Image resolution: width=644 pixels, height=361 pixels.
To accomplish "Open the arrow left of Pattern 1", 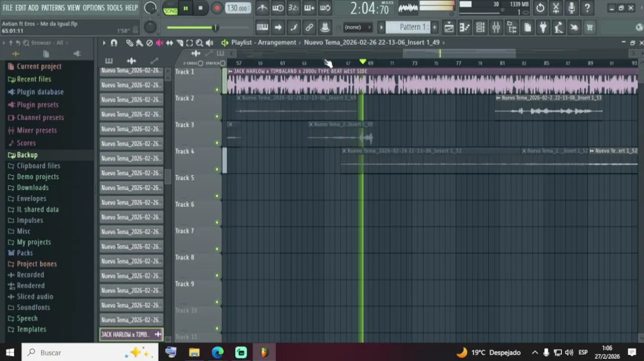I will click(381, 27).
